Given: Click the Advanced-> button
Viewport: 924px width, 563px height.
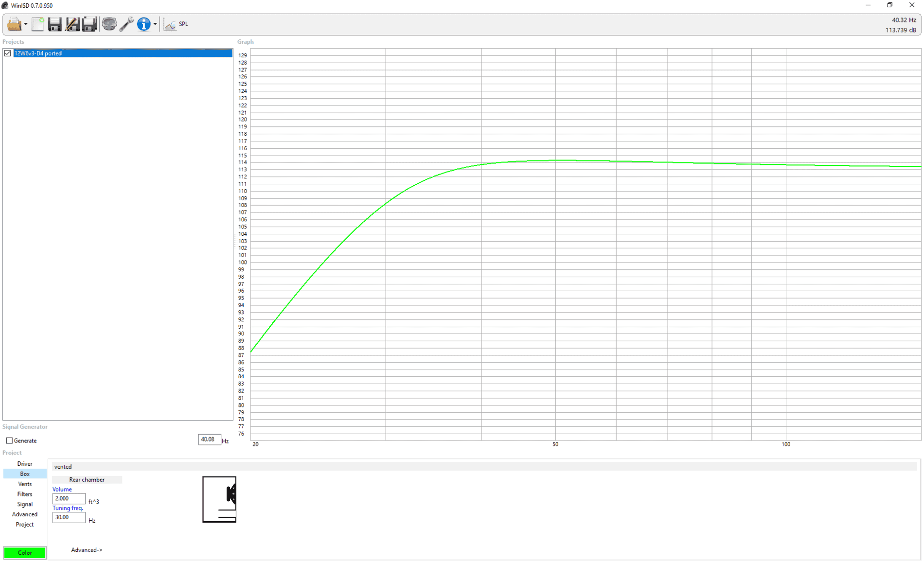Looking at the screenshot, I should point(87,550).
